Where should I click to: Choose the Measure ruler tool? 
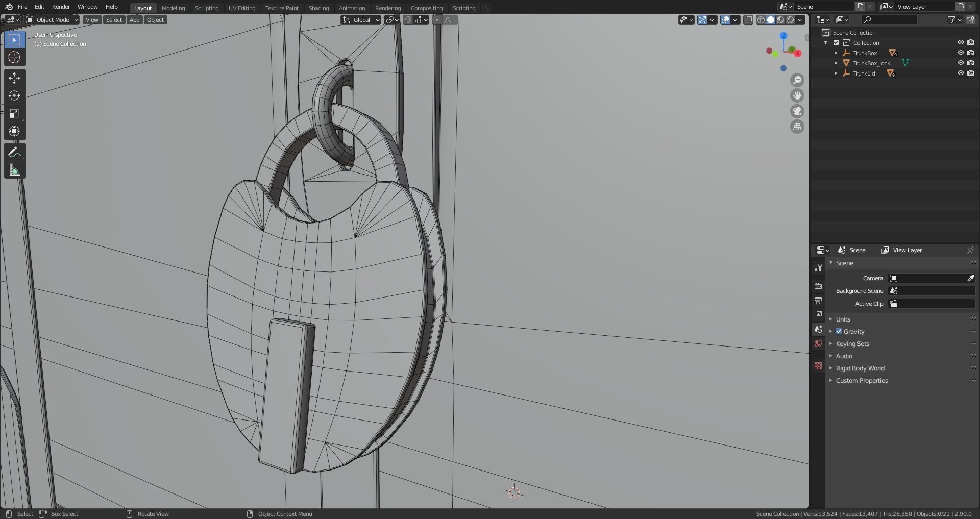click(x=14, y=170)
